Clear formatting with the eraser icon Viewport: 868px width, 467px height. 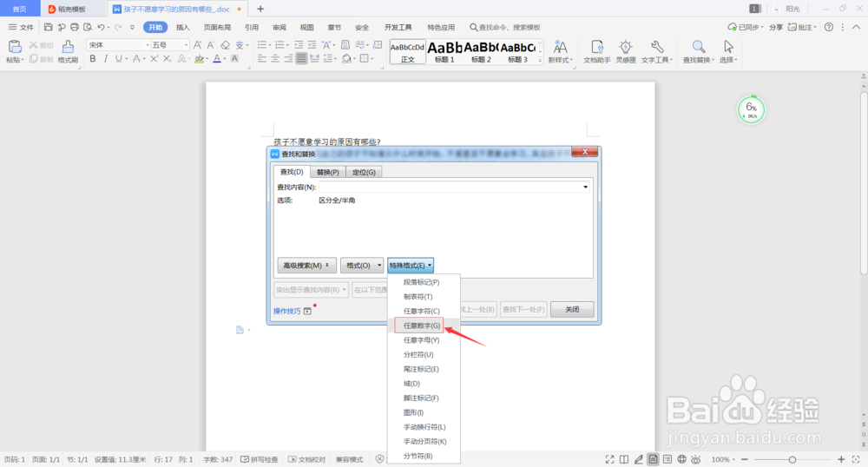tap(225, 45)
